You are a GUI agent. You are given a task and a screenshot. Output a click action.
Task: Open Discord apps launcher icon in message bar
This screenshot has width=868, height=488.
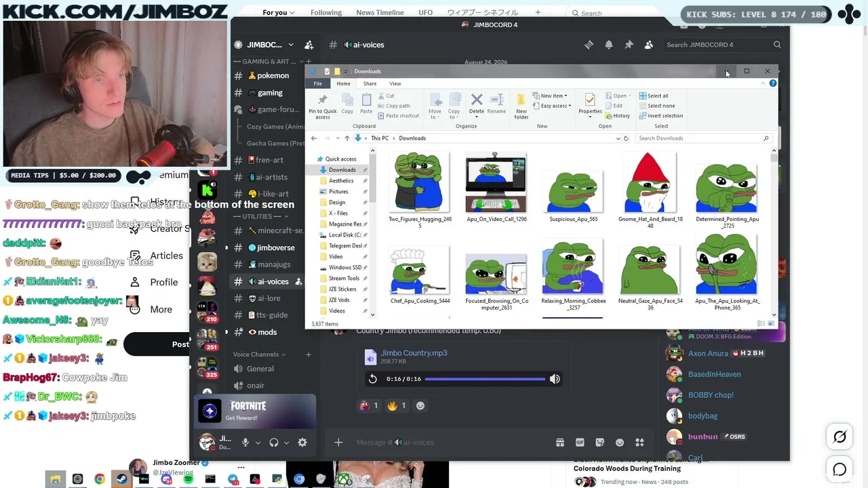click(639, 443)
